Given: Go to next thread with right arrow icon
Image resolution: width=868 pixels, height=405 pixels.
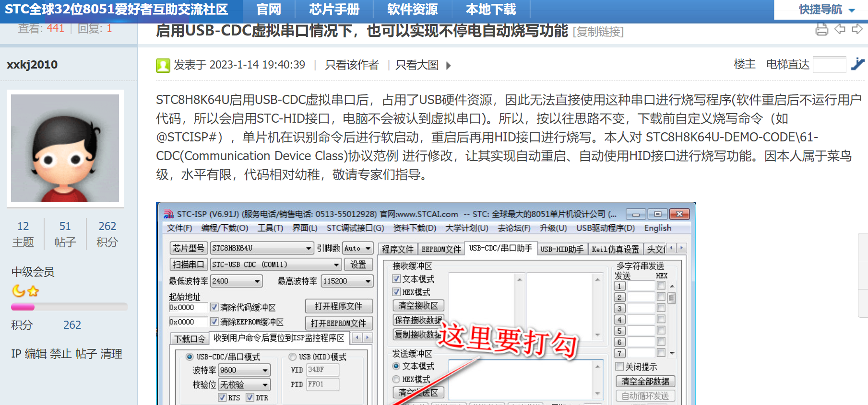Looking at the screenshot, I should 857,29.
